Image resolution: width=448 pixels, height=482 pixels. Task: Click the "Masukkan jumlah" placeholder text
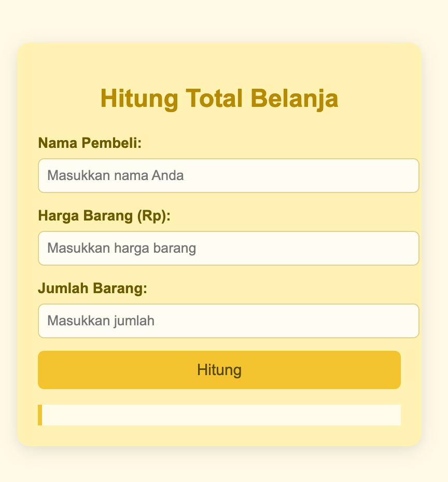point(101,321)
